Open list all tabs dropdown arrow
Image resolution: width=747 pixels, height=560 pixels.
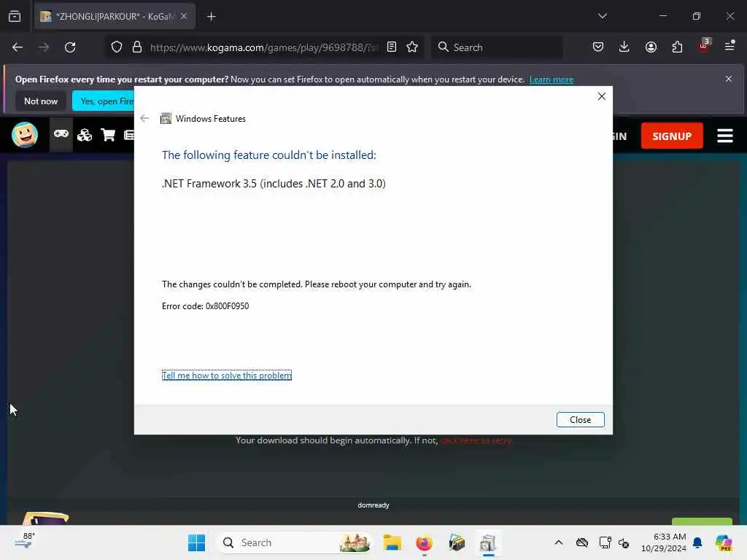click(602, 16)
